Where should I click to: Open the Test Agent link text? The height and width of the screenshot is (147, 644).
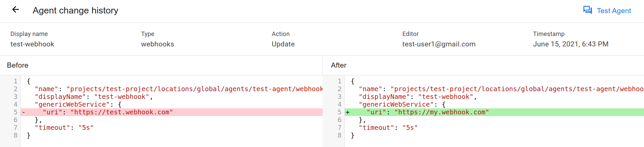pos(614,11)
